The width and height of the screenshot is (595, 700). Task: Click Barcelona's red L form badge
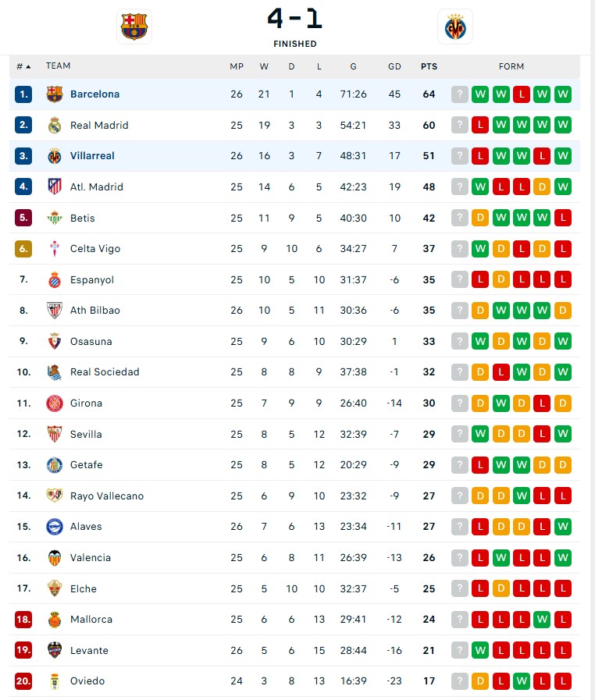[x=522, y=94]
